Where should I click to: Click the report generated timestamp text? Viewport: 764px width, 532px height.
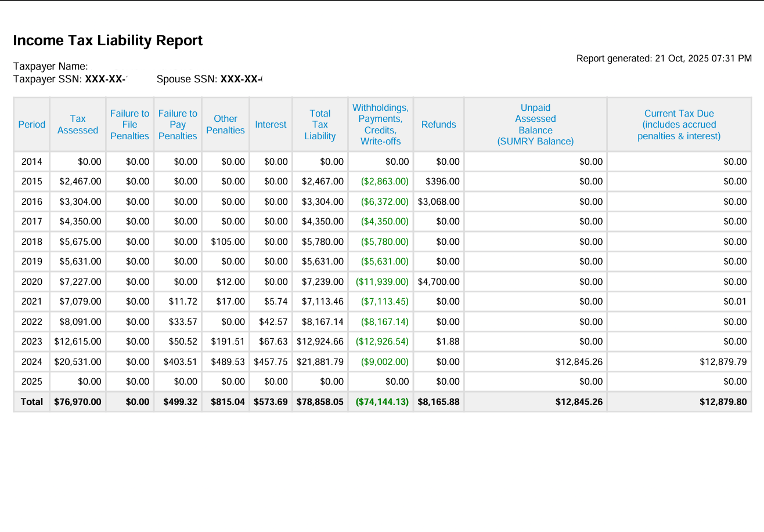click(663, 58)
